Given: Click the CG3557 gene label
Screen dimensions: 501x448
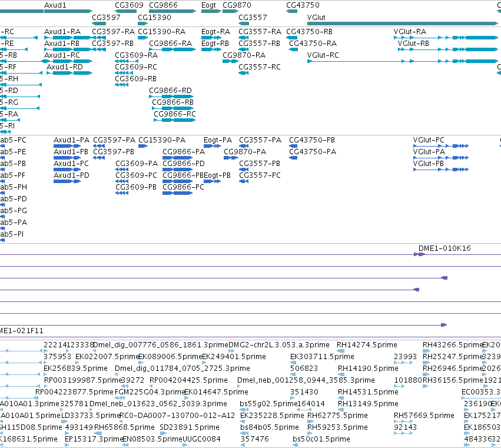Looking at the screenshot, I should point(253,17).
